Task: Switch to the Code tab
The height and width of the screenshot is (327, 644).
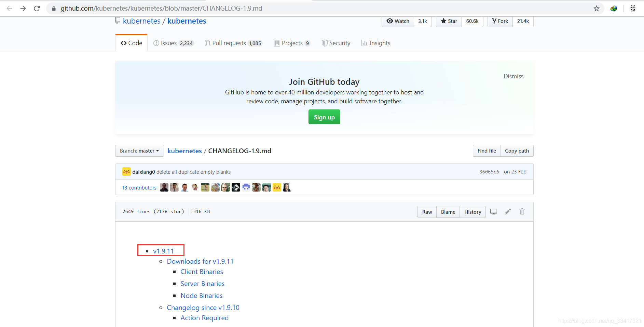Action: point(132,43)
